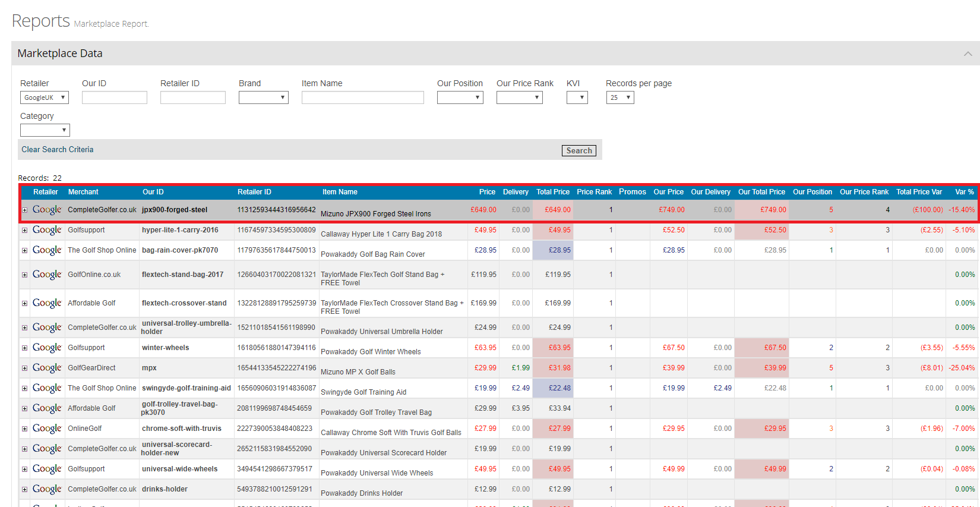The width and height of the screenshot is (980, 507).
Task: Open the Records per page dropdown
Action: 620,97
